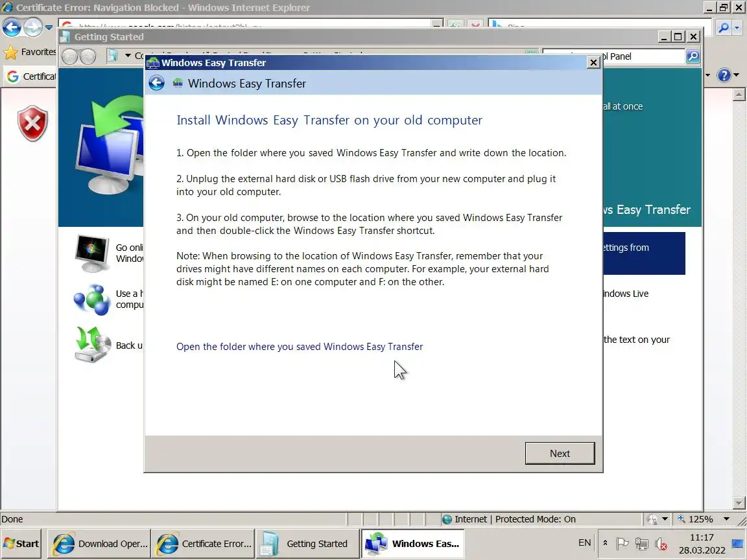Click the Easy Transfer heading in Getting Started
The height and width of the screenshot is (560, 747).
point(647,209)
